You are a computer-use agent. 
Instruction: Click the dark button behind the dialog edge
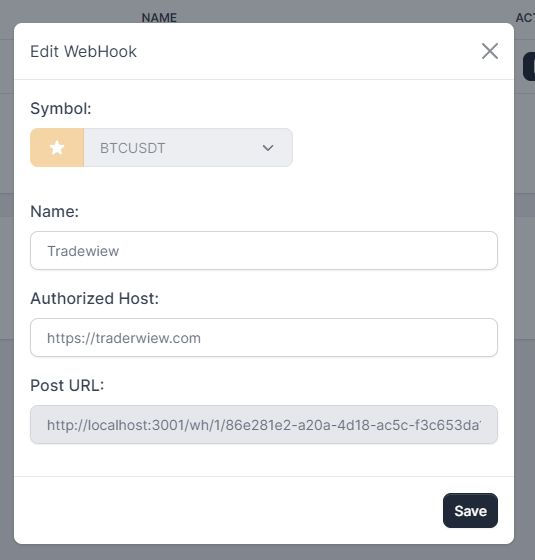(529, 66)
